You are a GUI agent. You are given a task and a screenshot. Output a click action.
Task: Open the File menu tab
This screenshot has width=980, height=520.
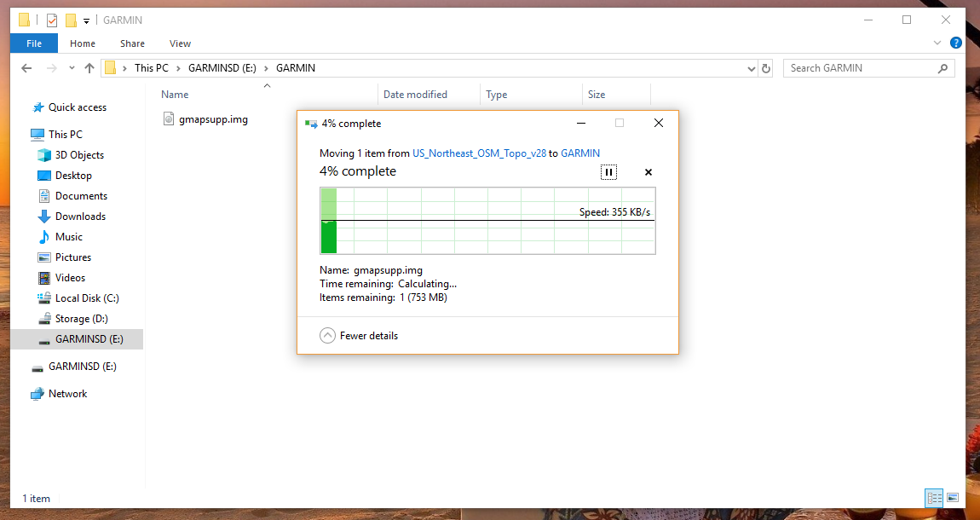tap(34, 43)
